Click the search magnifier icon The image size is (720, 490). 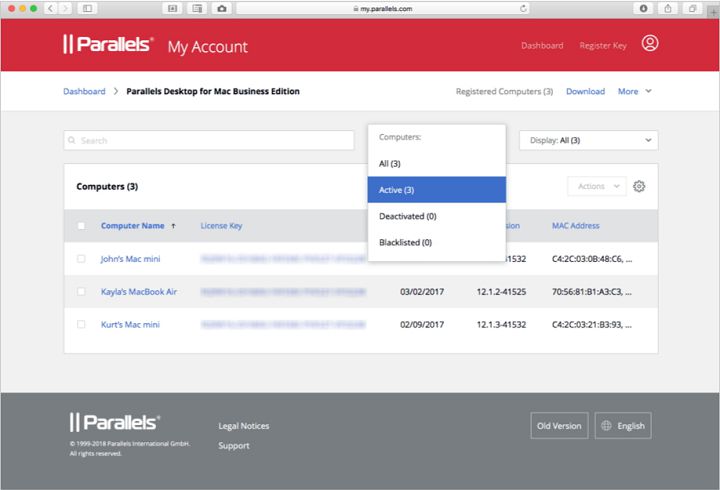click(x=73, y=141)
